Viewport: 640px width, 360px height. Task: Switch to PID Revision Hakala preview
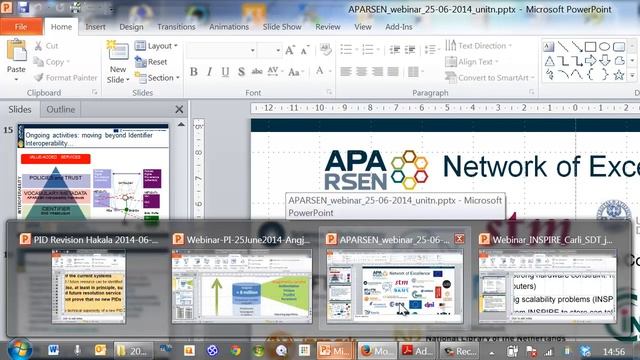pos(89,280)
